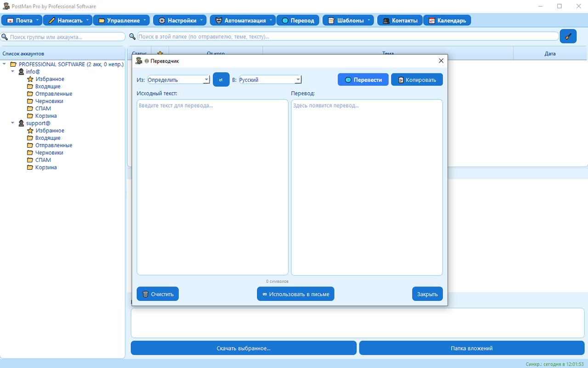
Task: Click the swap languages arrow button
Action: tap(221, 80)
